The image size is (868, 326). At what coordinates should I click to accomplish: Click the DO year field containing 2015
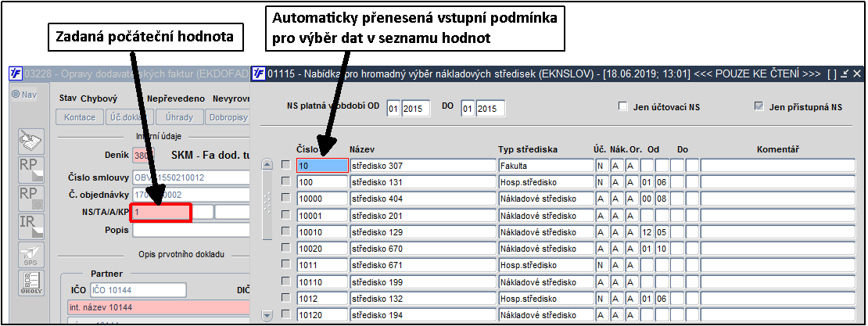point(490,108)
